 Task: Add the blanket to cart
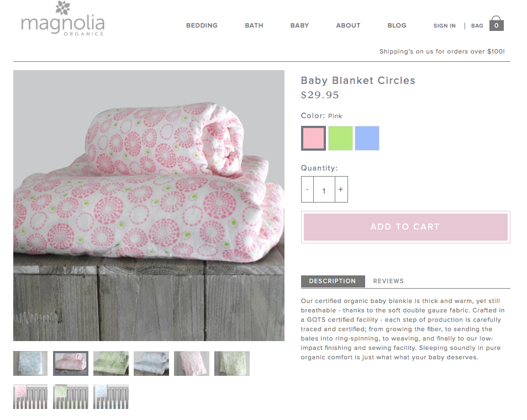[405, 227]
